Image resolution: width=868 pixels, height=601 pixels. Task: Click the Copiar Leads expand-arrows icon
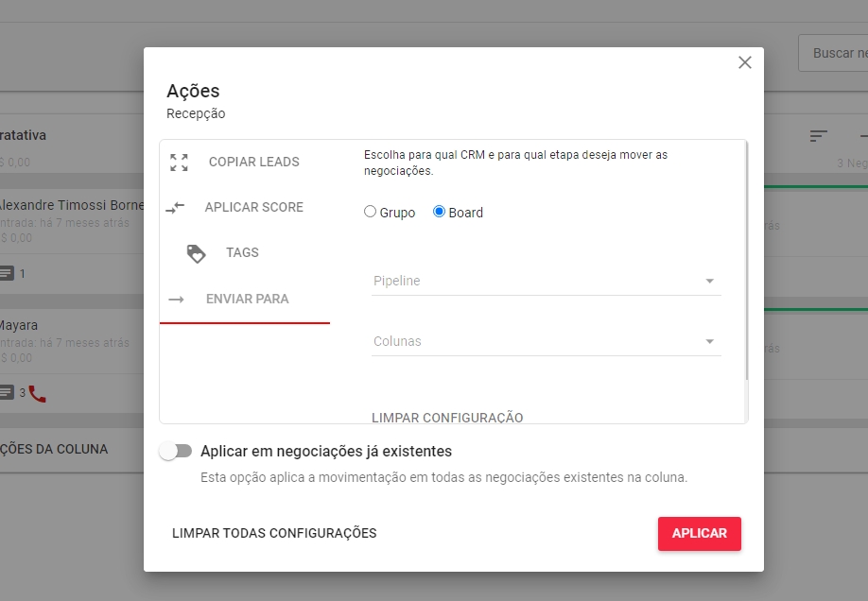tap(179, 162)
